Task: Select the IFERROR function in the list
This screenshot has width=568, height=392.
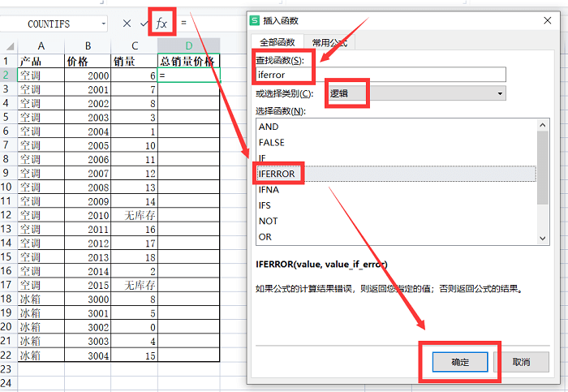Action: pos(397,174)
